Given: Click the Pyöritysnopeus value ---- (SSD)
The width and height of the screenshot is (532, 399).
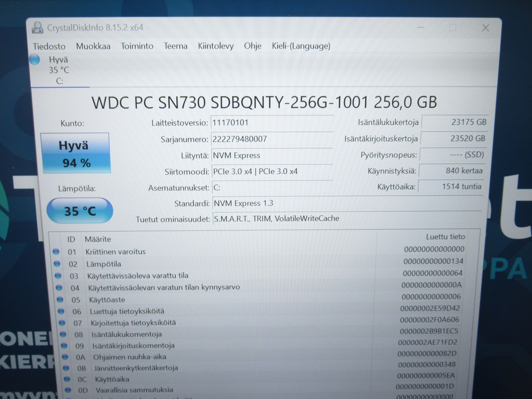Looking at the screenshot, I should (453, 155).
